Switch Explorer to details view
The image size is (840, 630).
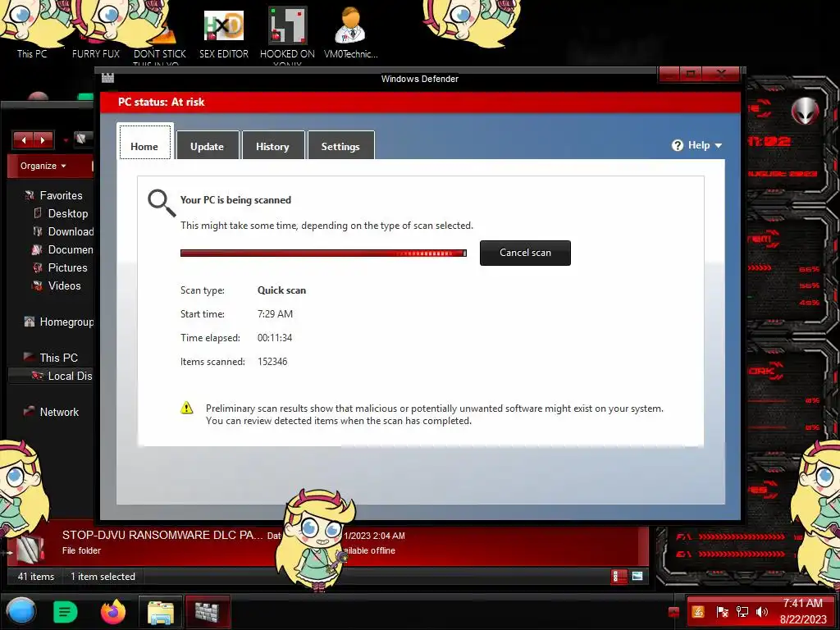619,576
